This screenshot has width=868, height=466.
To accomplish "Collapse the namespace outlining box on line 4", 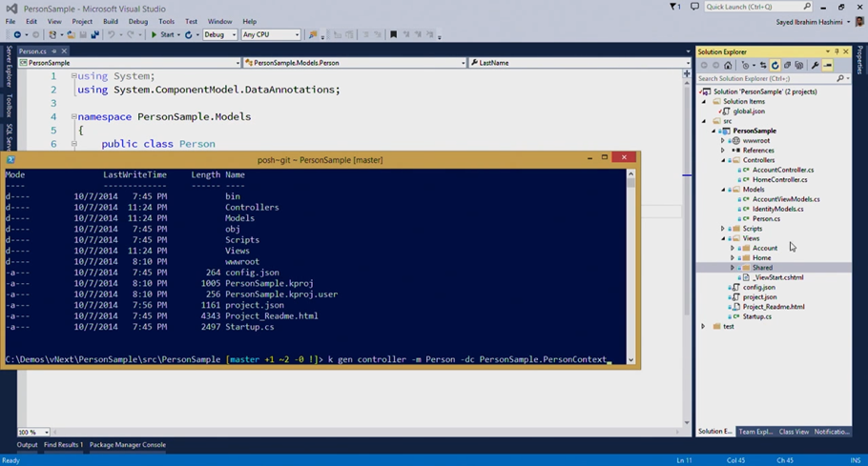I will 73,116.
